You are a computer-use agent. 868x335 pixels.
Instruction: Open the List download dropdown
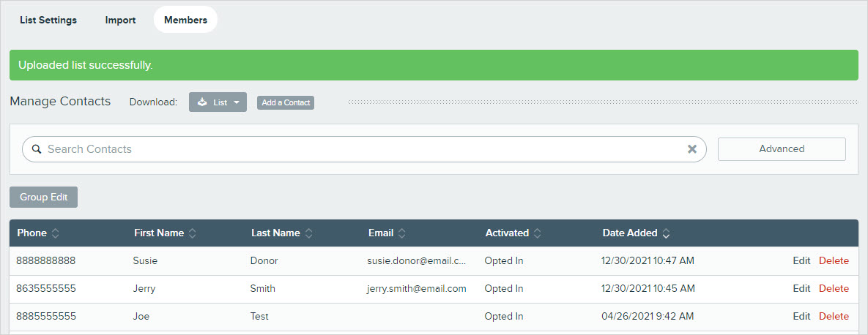coord(218,102)
